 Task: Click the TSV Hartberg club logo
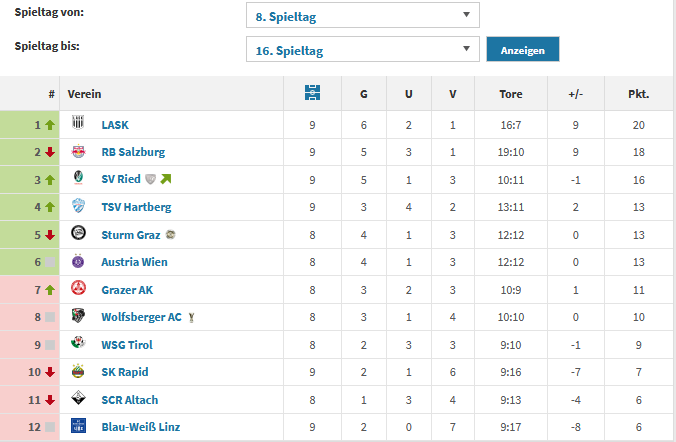tap(78, 207)
